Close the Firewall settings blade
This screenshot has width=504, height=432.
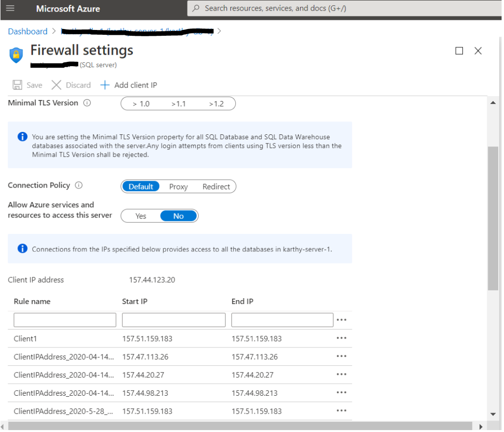[478, 51]
